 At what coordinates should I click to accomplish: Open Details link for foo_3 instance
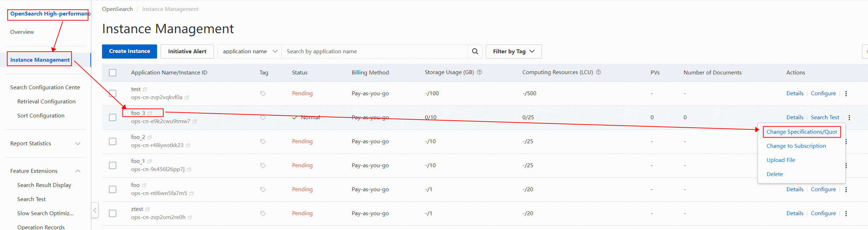[795, 117]
